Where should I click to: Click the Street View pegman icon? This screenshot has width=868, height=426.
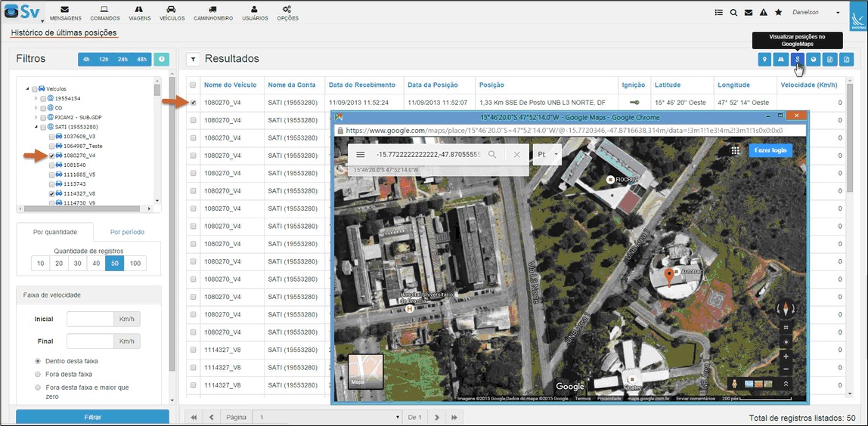(x=735, y=384)
